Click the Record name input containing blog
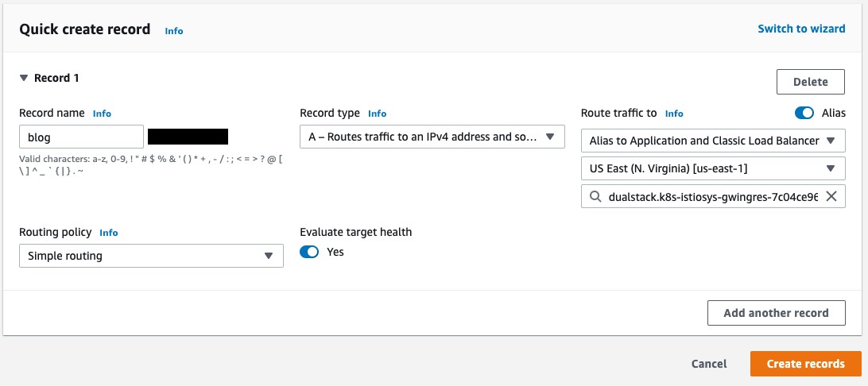 pyautogui.click(x=81, y=137)
